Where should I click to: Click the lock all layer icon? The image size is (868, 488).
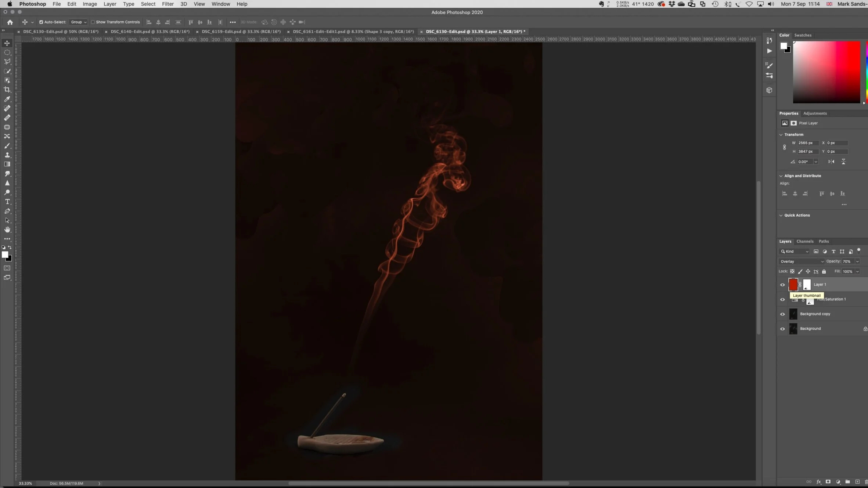pyautogui.click(x=824, y=271)
